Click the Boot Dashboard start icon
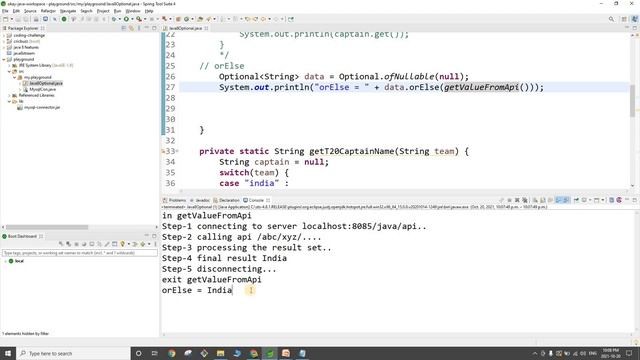 tap(61, 244)
